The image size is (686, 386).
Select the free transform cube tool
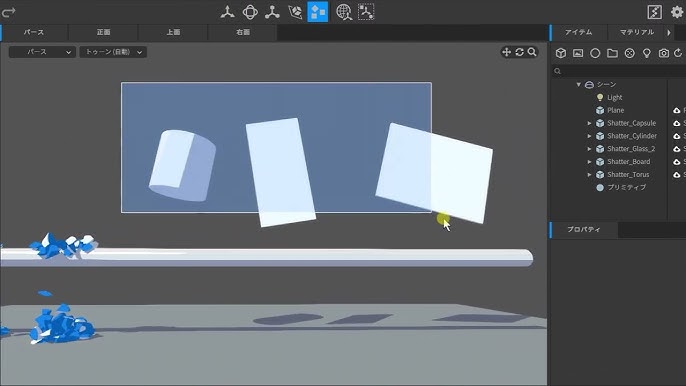295,12
